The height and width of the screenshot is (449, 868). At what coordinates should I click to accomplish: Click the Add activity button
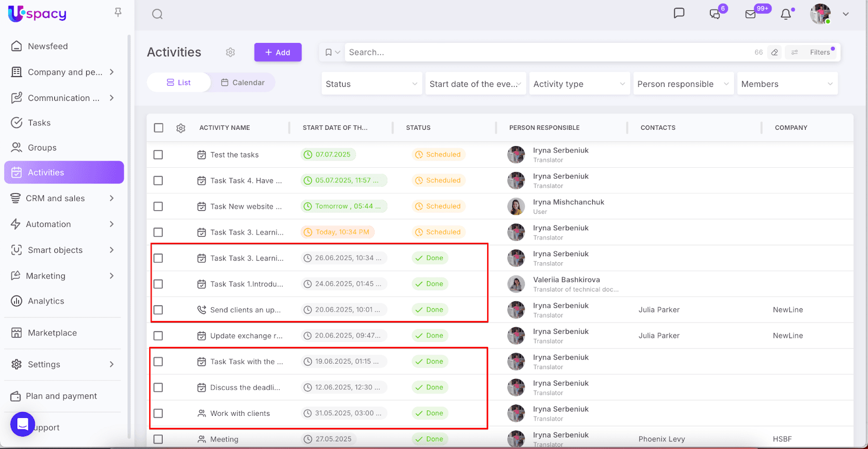pos(278,53)
